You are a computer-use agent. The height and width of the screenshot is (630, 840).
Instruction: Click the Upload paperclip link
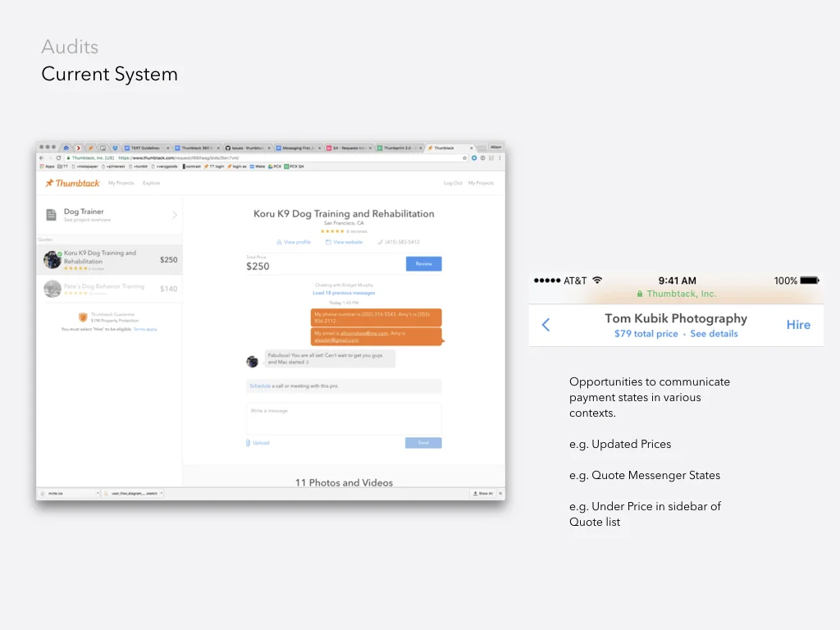(x=258, y=443)
